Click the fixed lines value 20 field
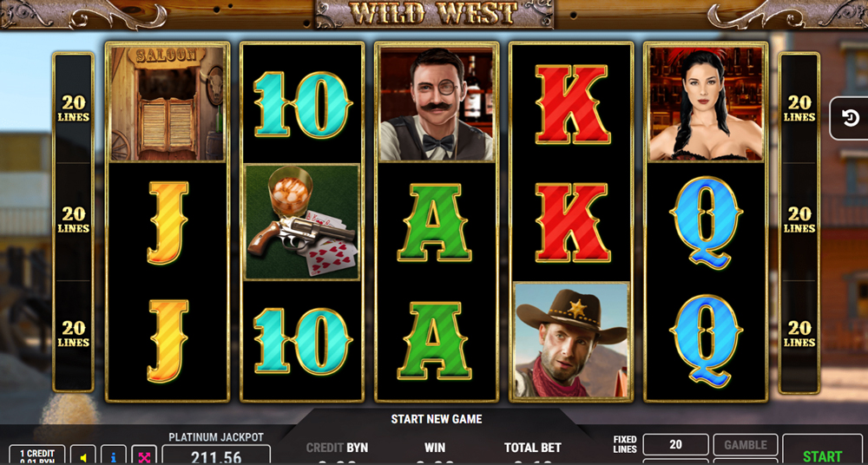 (675, 444)
